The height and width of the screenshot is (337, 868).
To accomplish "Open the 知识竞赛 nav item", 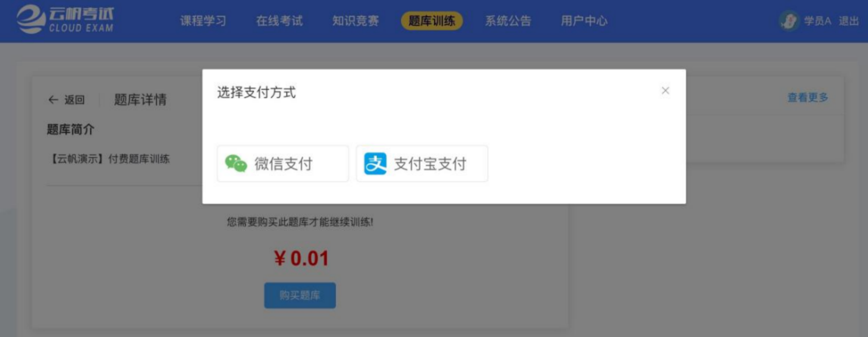I will coord(355,21).
